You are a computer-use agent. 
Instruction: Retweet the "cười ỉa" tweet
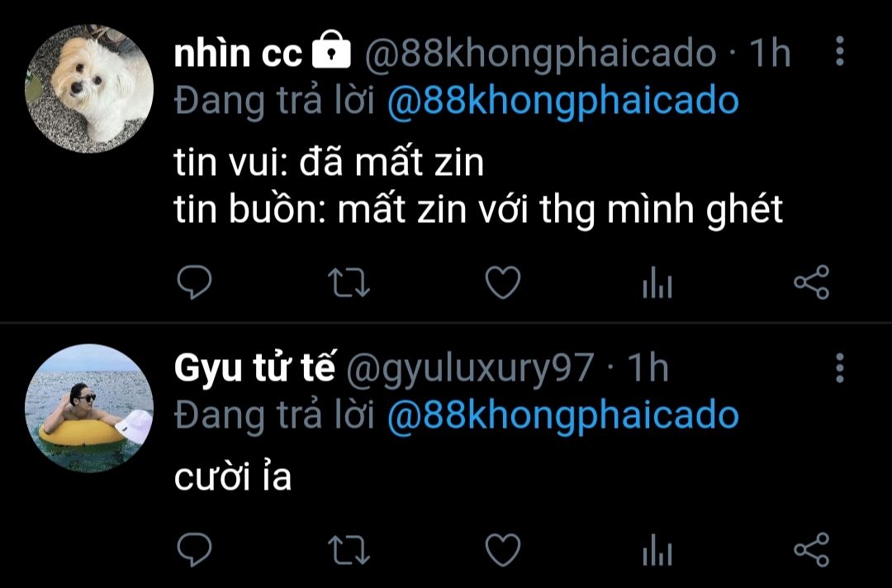pos(349,550)
